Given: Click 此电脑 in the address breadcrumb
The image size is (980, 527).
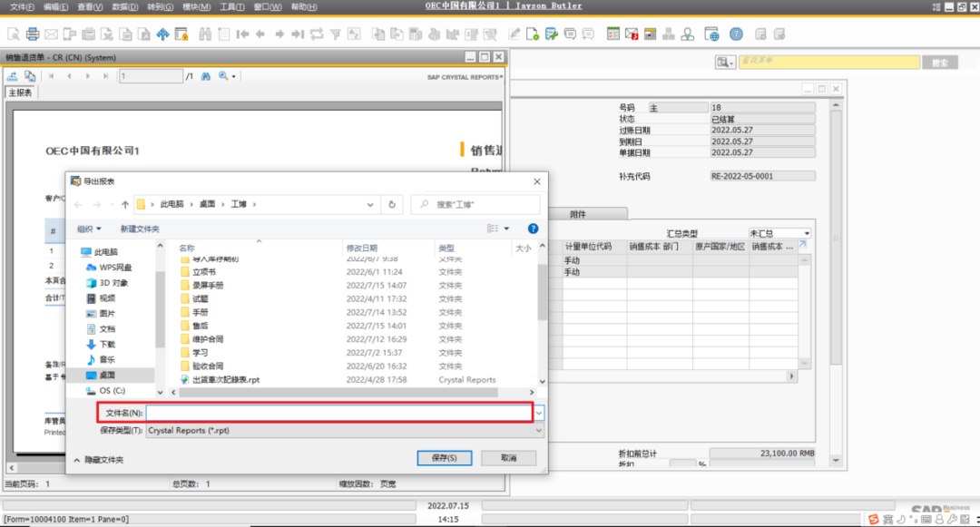Looking at the screenshot, I should (171, 204).
